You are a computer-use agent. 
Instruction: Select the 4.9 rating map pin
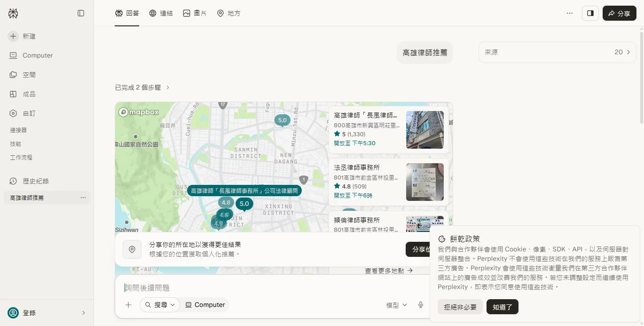218,223
